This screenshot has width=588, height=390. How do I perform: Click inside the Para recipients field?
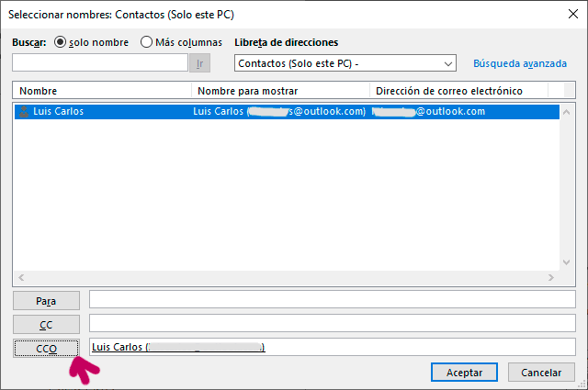pyautogui.click(x=332, y=300)
